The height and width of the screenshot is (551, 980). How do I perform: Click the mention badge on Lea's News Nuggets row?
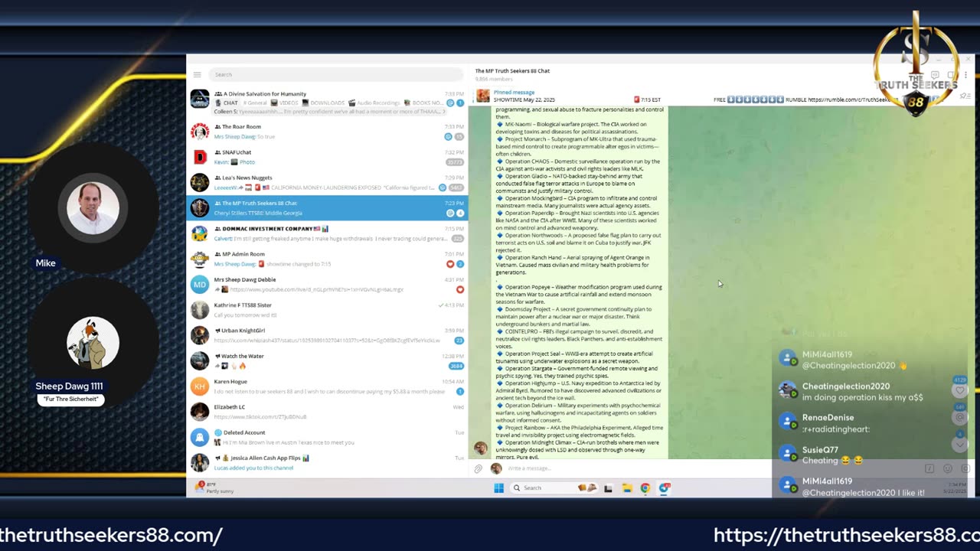[442, 187]
